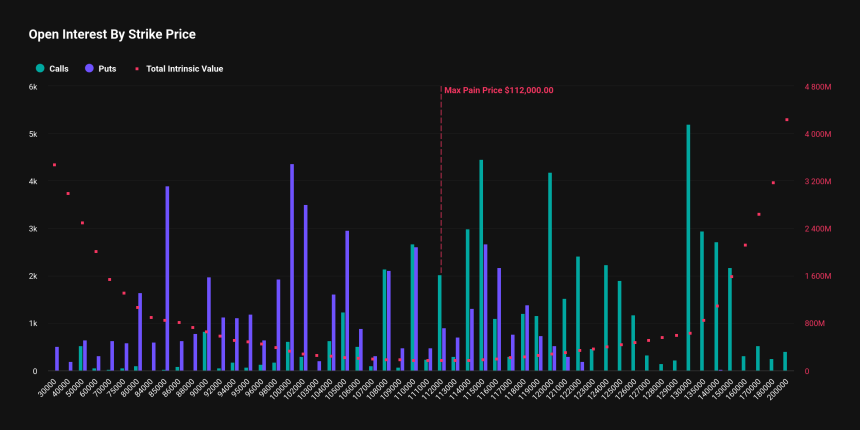This screenshot has height=430, width=860.
Task: Click the Max Pain Price $112,000.00 label
Action: [x=499, y=90]
